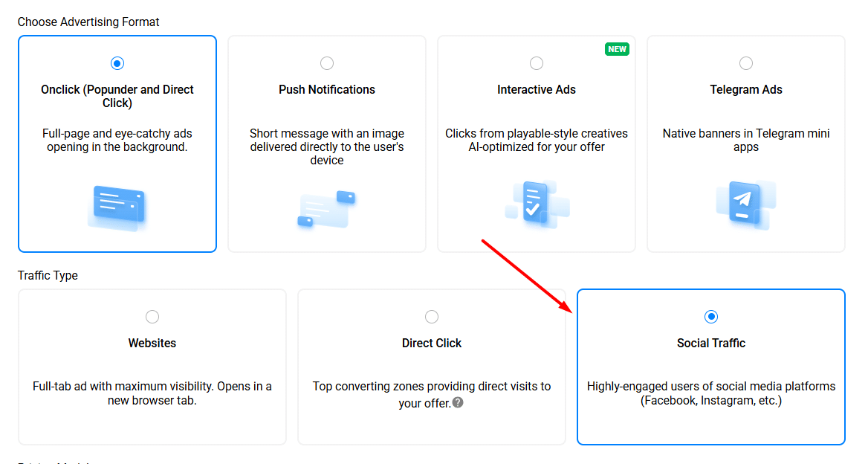The height and width of the screenshot is (464, 868).
Task: Click the Onclick (Popunder and Direct Click) heading
Action: click(117, 96)
